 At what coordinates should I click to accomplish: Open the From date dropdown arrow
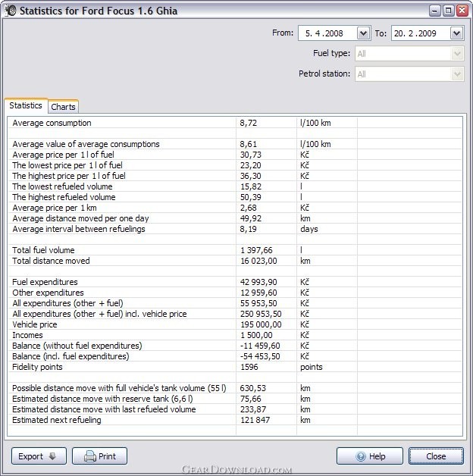(363, 33)
